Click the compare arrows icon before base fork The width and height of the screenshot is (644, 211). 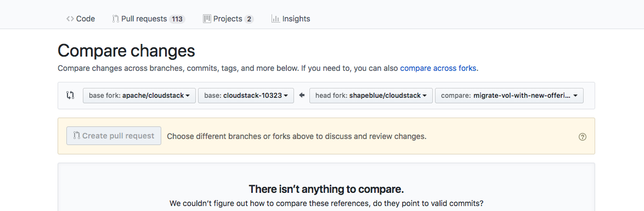point(70,96)
